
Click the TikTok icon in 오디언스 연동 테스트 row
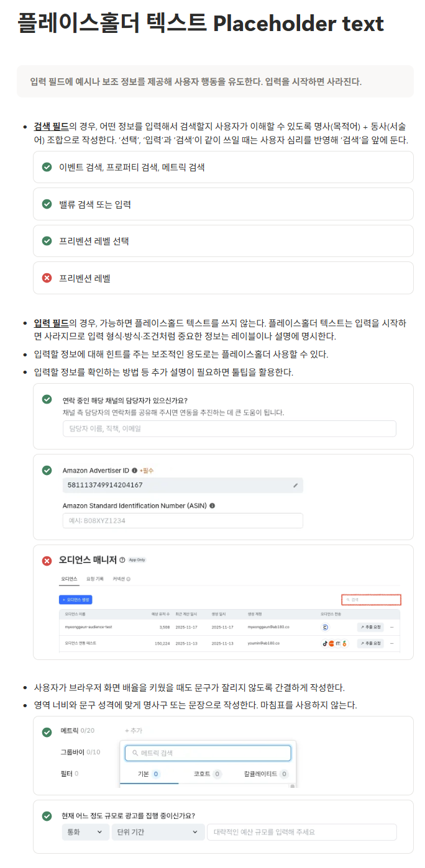point(324,643)
